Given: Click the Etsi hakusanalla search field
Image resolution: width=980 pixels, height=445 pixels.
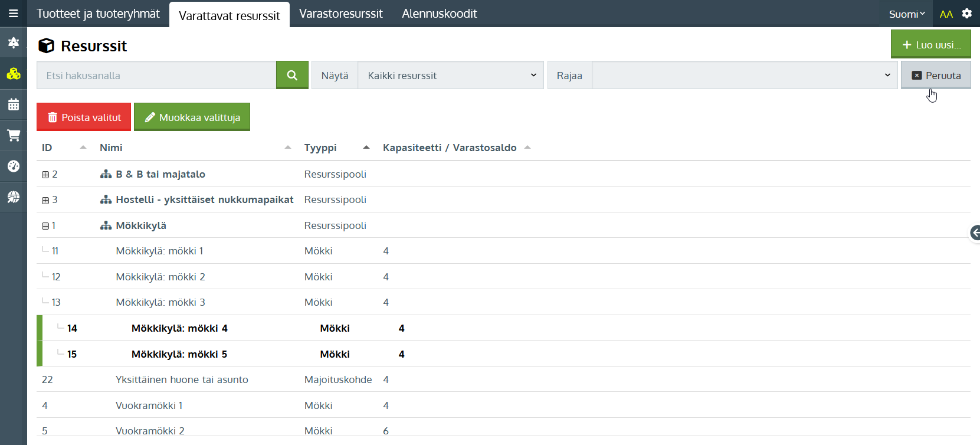Looking at the screenshot, I should click(x=156, y=76).
